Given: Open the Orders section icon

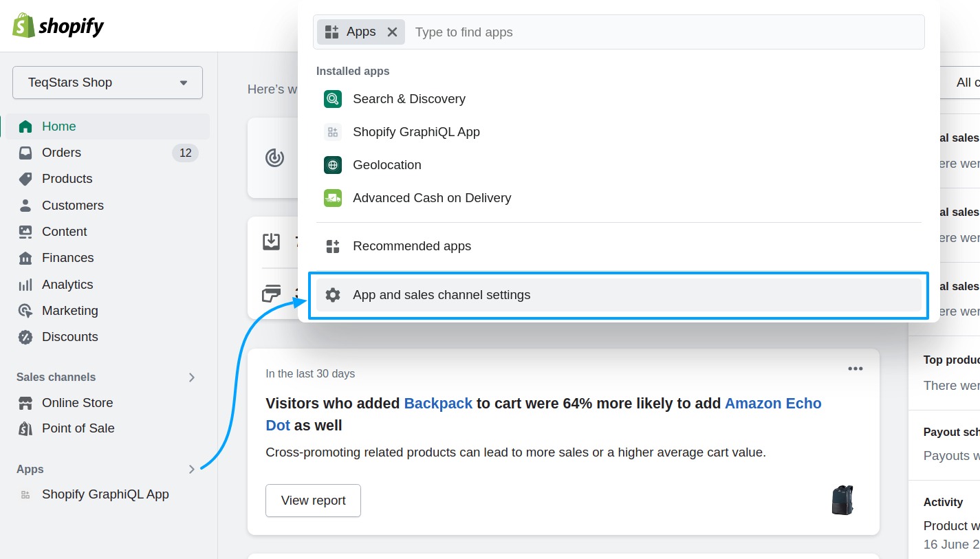Looking at the screenshot, I should [25, 153].
